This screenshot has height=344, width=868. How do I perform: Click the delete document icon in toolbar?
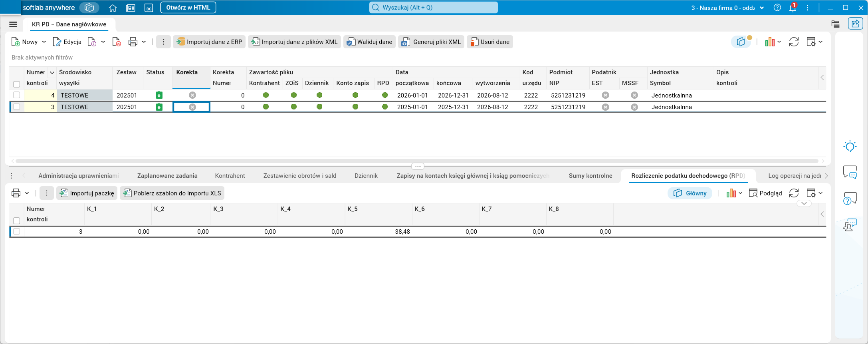pyautogui.click(x=117, y=42)
